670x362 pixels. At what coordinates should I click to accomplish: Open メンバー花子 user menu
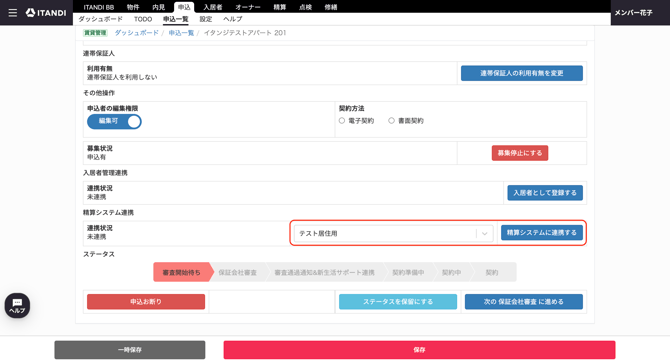point(633,13)
